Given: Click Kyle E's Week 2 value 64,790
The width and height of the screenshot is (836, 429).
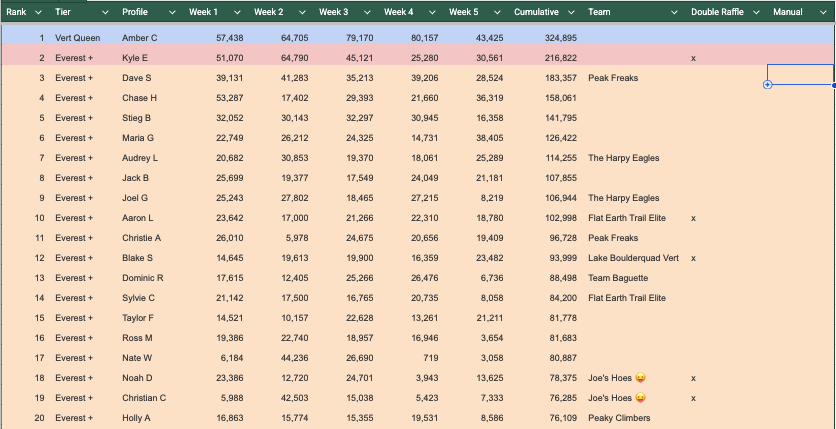Looking at the screenshot, I should tap(294, 58).
